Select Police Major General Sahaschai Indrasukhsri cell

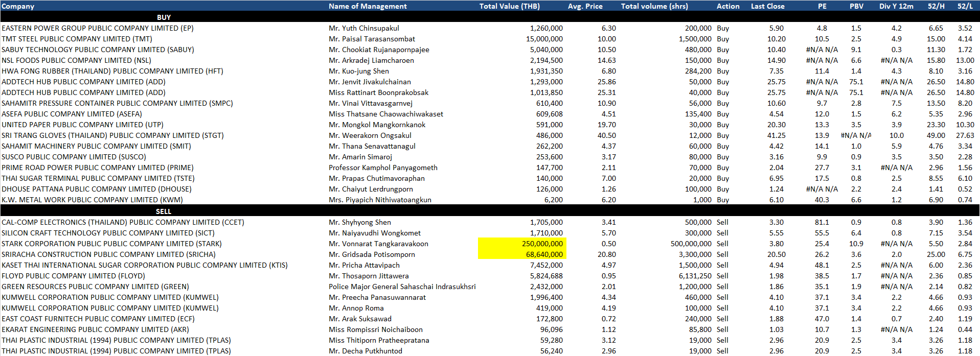point(402,287)
